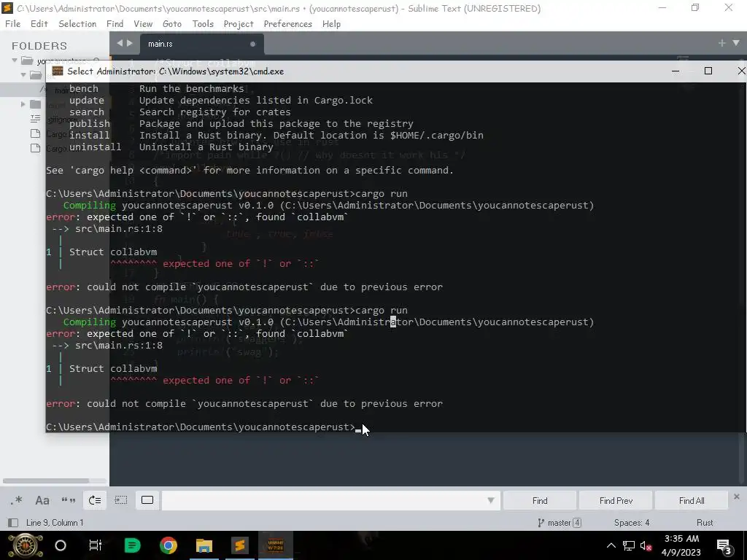Go to previous tab arrow
747x560 pixels.
[119, 43]
